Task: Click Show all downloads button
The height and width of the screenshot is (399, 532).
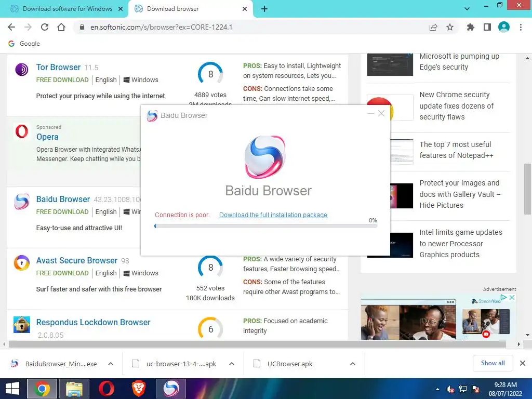Action: pos(493,363)
